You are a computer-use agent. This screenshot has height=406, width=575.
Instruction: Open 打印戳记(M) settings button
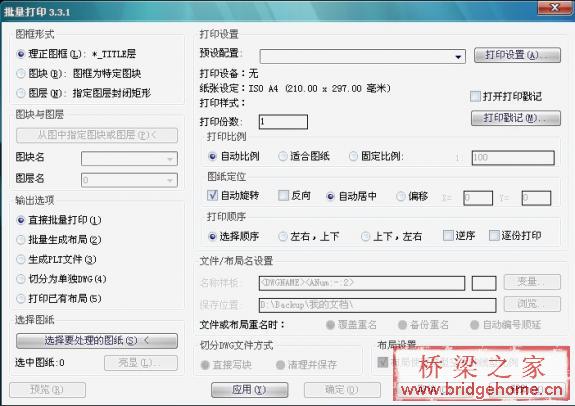pyautogui.click(x=516, y=118)
